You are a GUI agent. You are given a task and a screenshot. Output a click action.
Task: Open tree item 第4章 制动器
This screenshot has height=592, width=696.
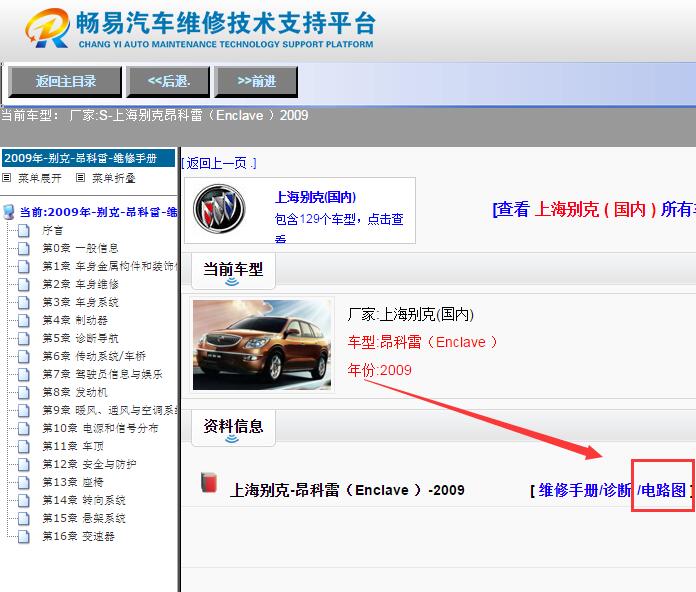click(75, 320)
